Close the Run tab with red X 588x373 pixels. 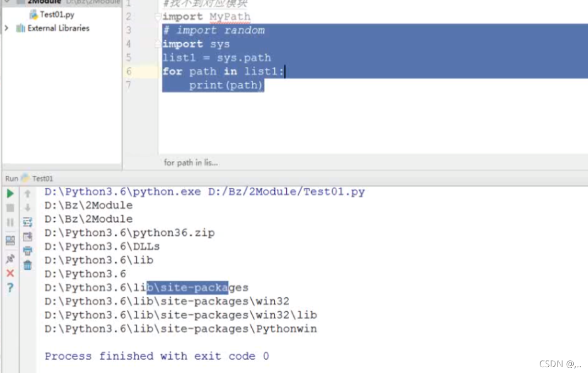pos(10,273)
